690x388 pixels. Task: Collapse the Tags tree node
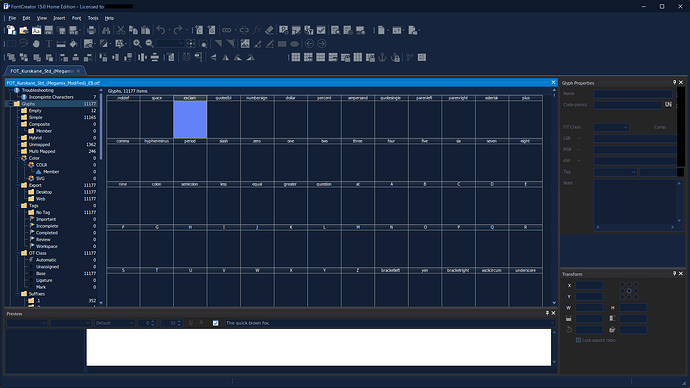coord(18,205)
